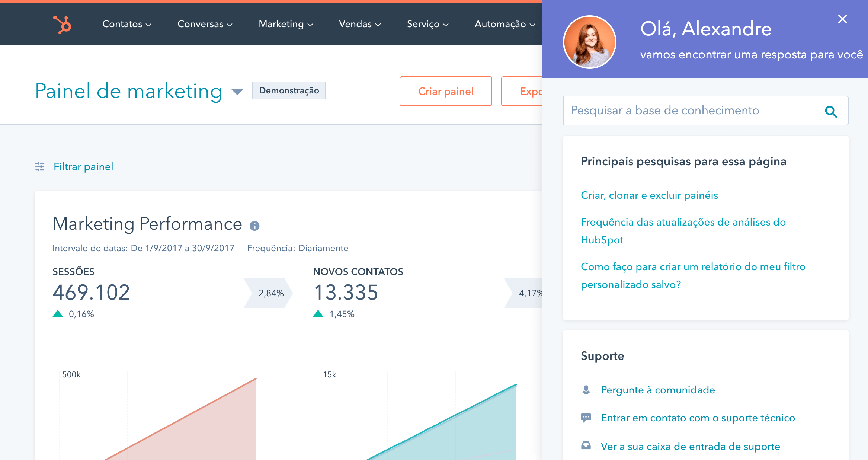Click the community person icon

586,390
